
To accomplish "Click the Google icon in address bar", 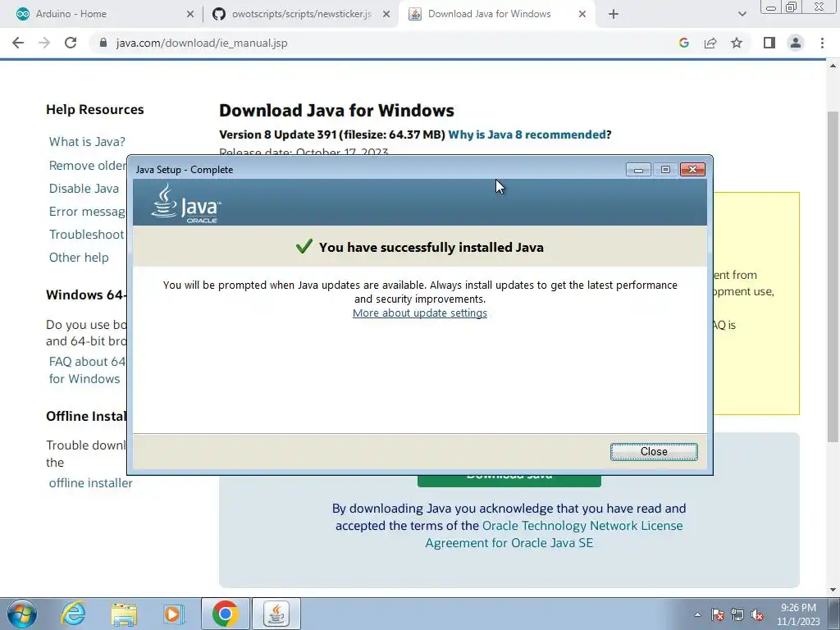I will (x=683, y=43).
